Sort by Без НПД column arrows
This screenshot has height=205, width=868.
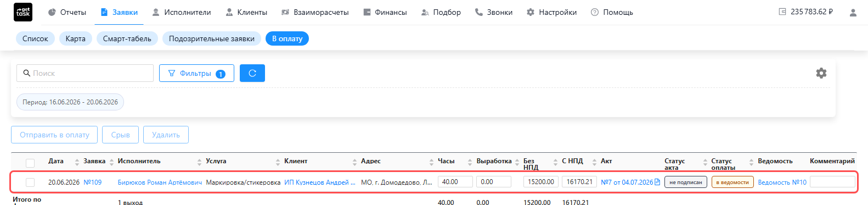tap(555, 162)
